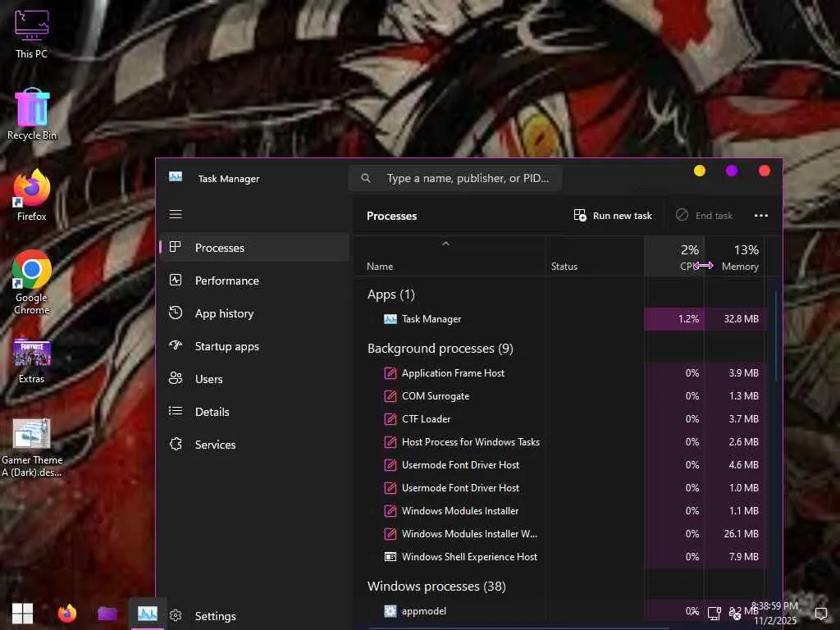The image size is (840, 630).
Task: Click the sort chevron above the Name column
Action: (x=445, y=244)
